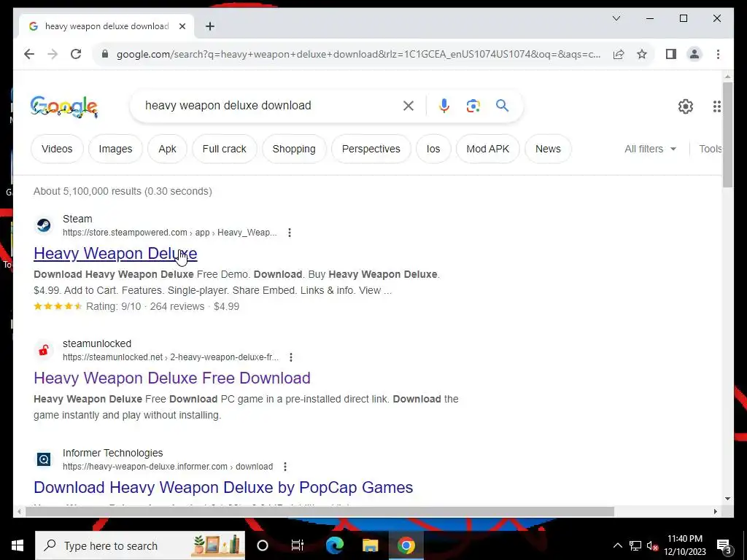Viewport: 747px width, 560px height.
Task: Start voice search with microphone
Action: (x=444, y=106)
